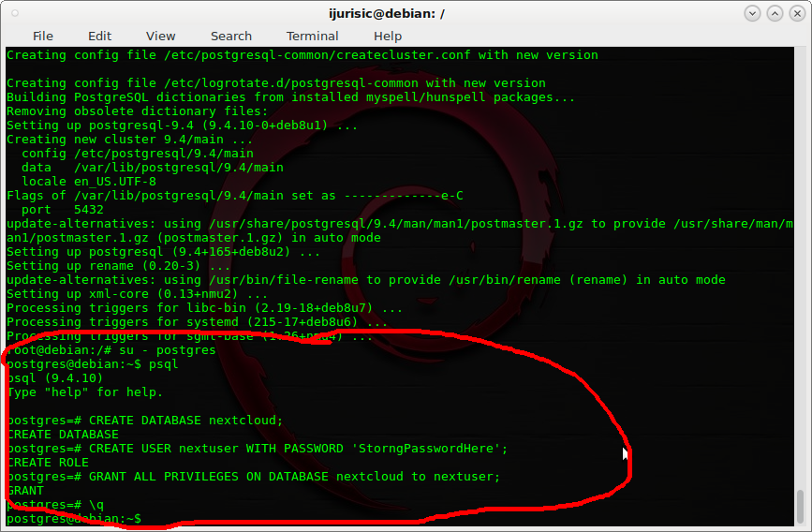This screenshot has height=532, width=812.
Task: Click the logrotate.d/postgresql-common config line
Action: (276, 82)
